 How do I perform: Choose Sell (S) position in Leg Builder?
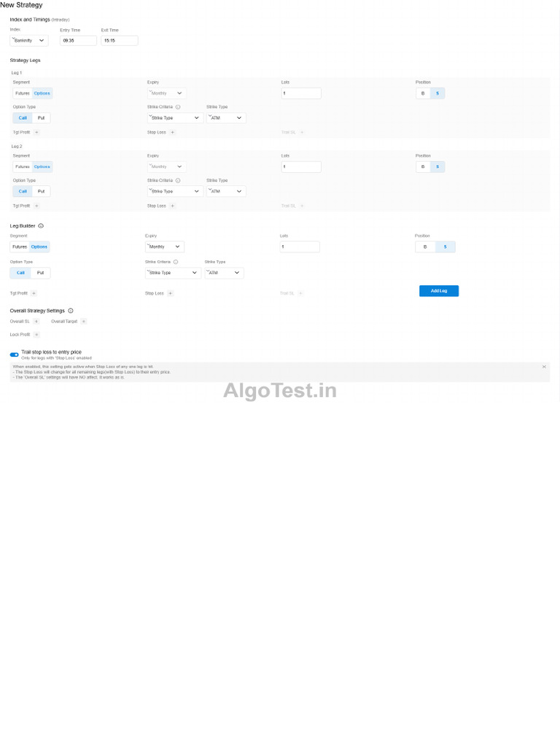click(x=446, y=247)
